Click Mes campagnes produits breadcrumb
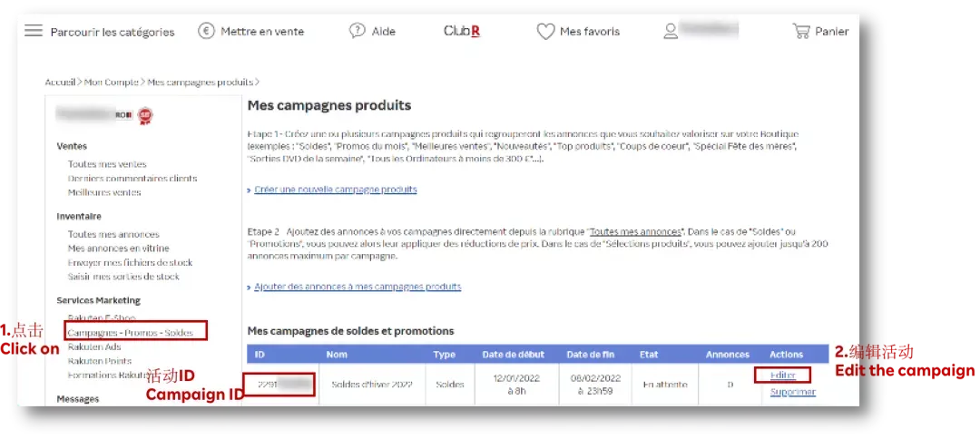Viewport: 980px width, 439px height. click(200, 82)
